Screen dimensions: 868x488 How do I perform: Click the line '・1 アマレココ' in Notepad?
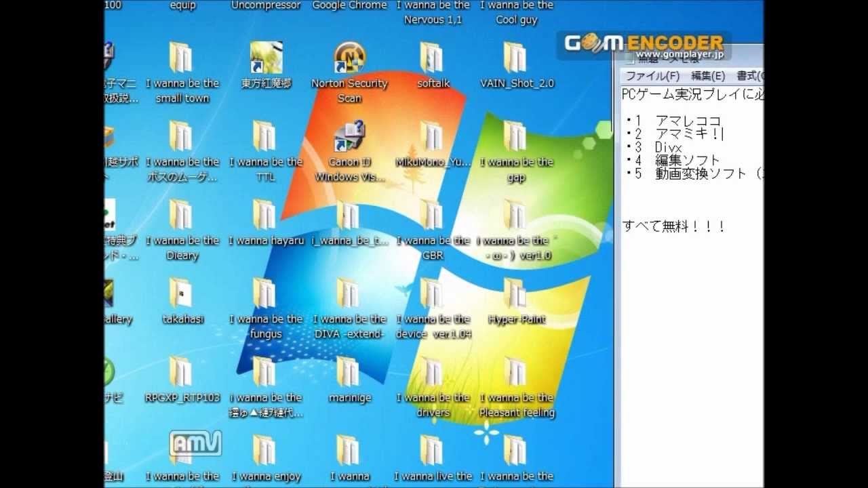tap(673, 121)
